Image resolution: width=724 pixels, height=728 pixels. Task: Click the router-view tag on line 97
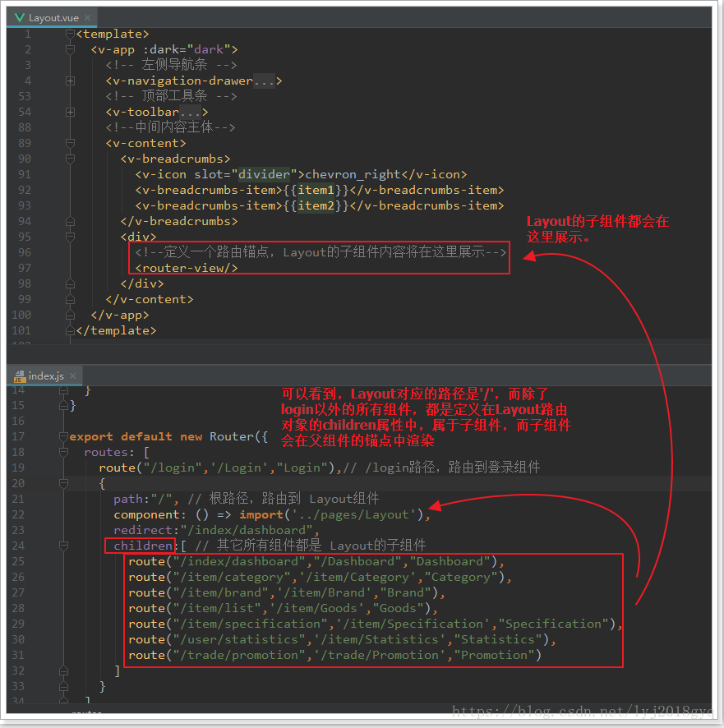point(187,268)
